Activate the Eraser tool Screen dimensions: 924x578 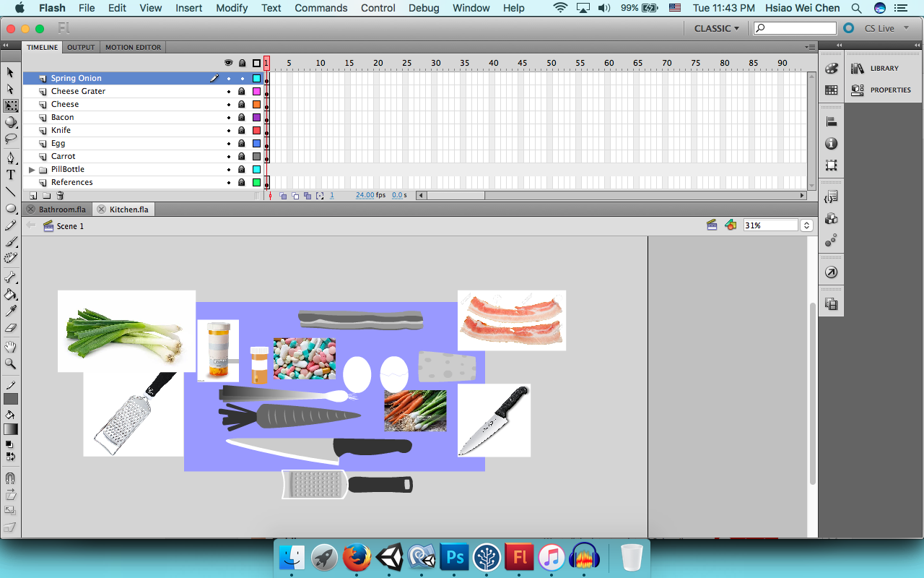tap(11, 328)
